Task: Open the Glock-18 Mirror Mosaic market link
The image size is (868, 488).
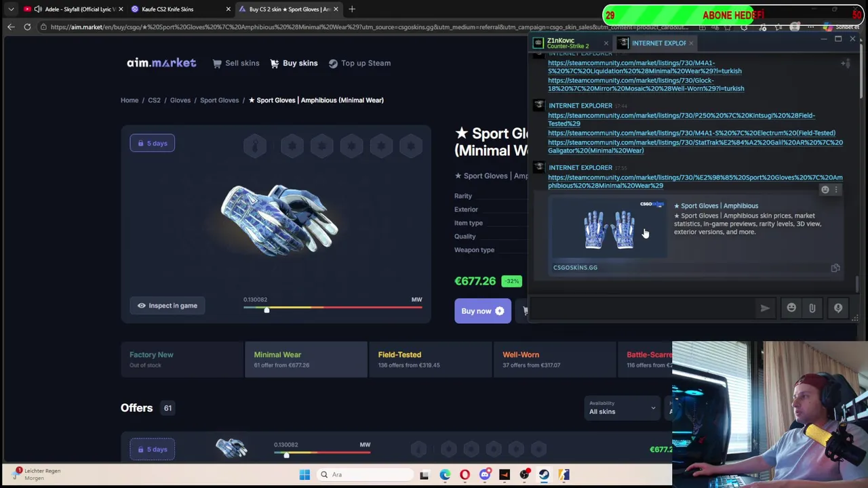Action: click(646, 85)
